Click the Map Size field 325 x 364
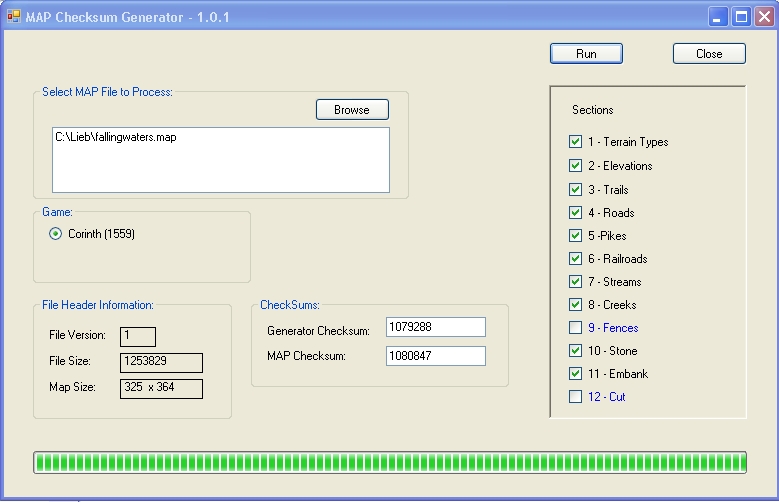Image resolution: width=779 pixels, height=502 pixels. tap(161, 389)
